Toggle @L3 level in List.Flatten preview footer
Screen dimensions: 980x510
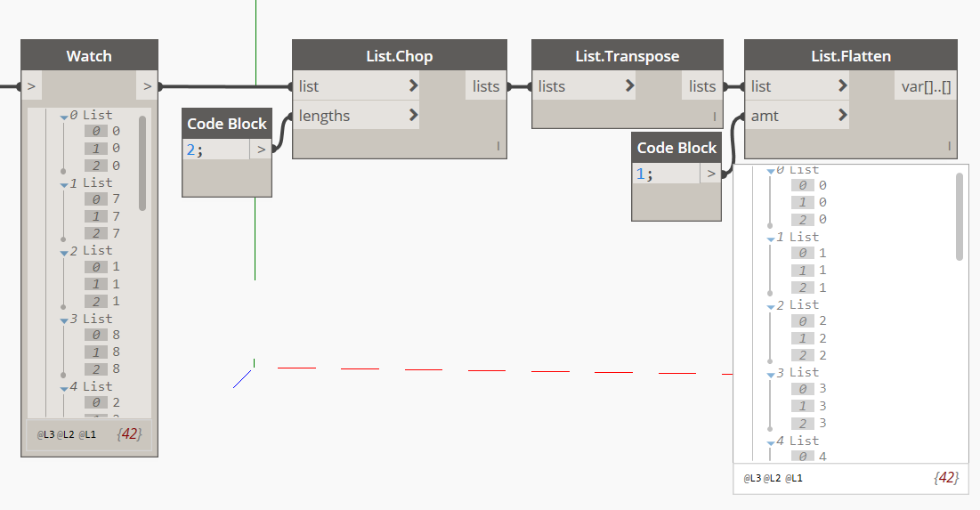coord(753,478)
